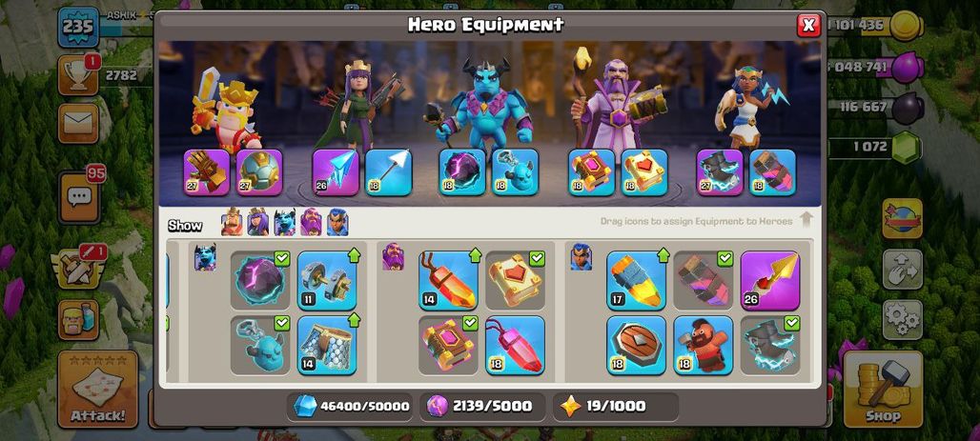The height and width of the screenshot is (441, 980).
Task: Tap the Hog Rider Puppet equipment
Action: 704,345
